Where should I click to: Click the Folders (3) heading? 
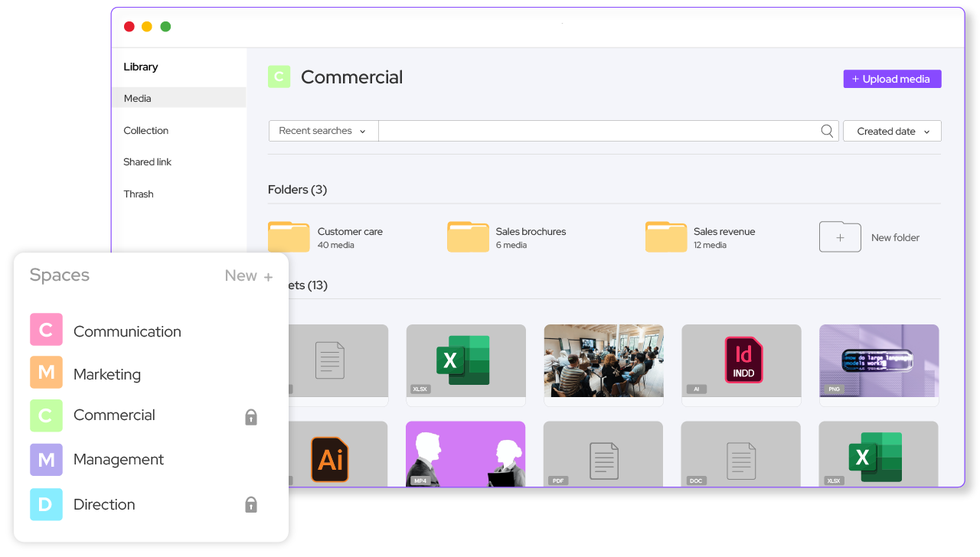click(297, 190)
